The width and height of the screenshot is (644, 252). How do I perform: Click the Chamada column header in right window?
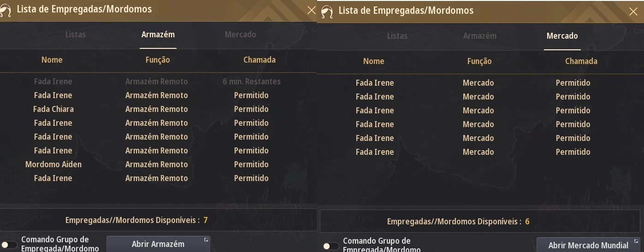click(x=581, y=61)
